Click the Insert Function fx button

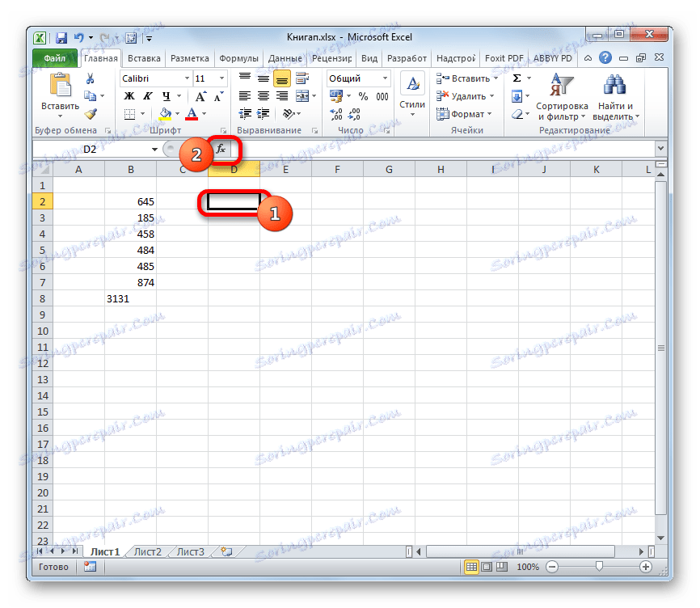221,149
